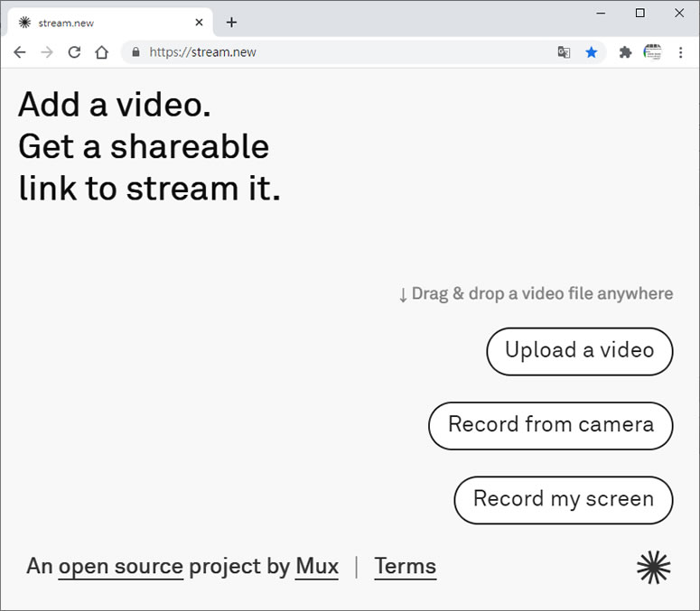Open the profile avatar icon

tap(652, 52)
